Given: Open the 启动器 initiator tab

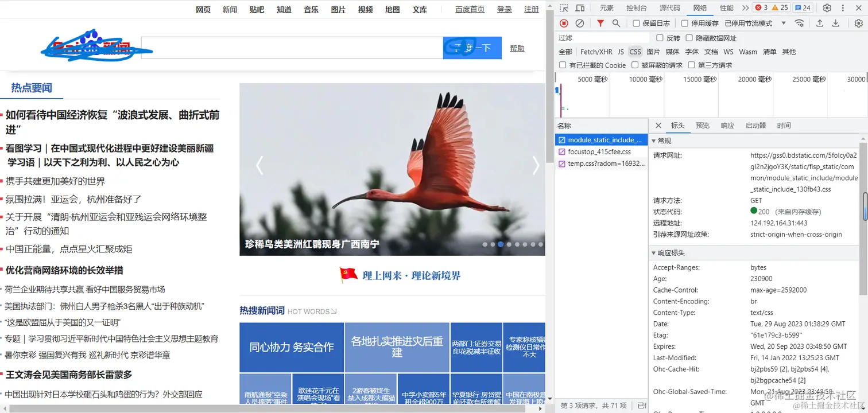Looking at the screenshot, I should 755,126.
